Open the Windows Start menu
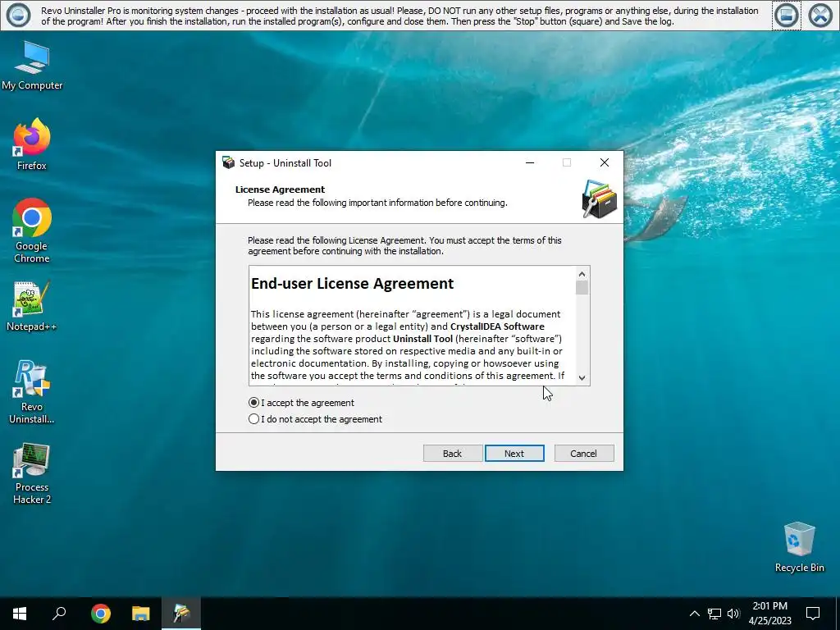Viewport: 840px width, 630px height. pos(20,614)
